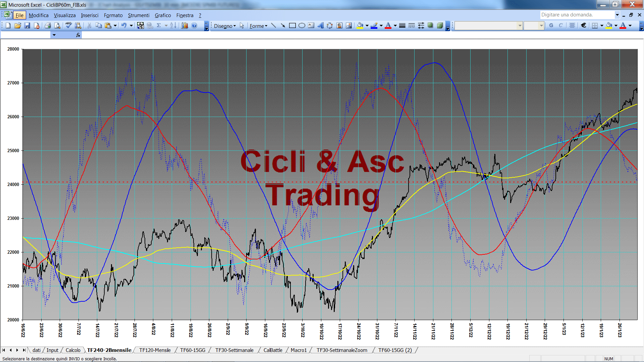Apply Font Color on Formatting toolbar

[623, 26]
